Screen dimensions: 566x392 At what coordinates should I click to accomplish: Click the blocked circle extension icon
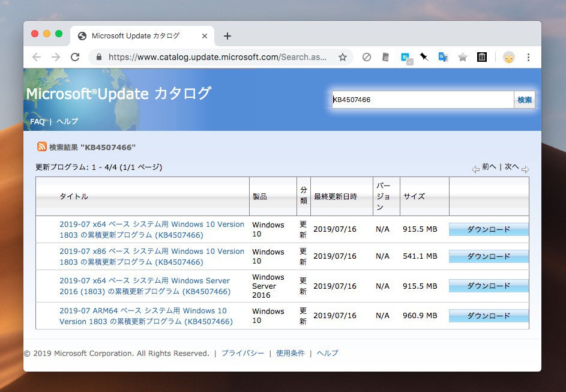tap(366, 57)
